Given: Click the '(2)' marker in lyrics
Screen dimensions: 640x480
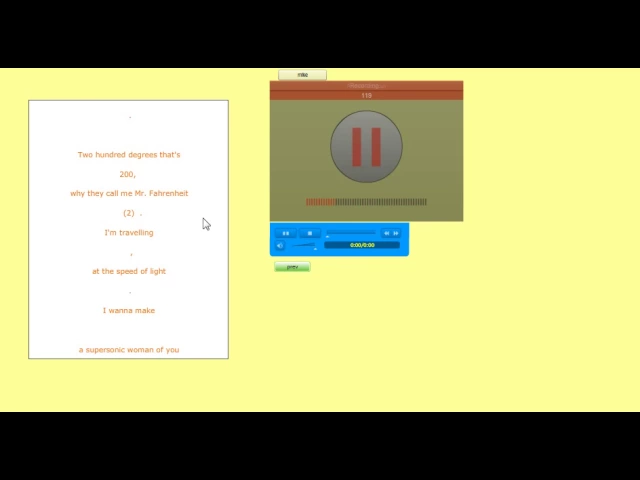Looking at the screenshot, I should coord(129,213).
